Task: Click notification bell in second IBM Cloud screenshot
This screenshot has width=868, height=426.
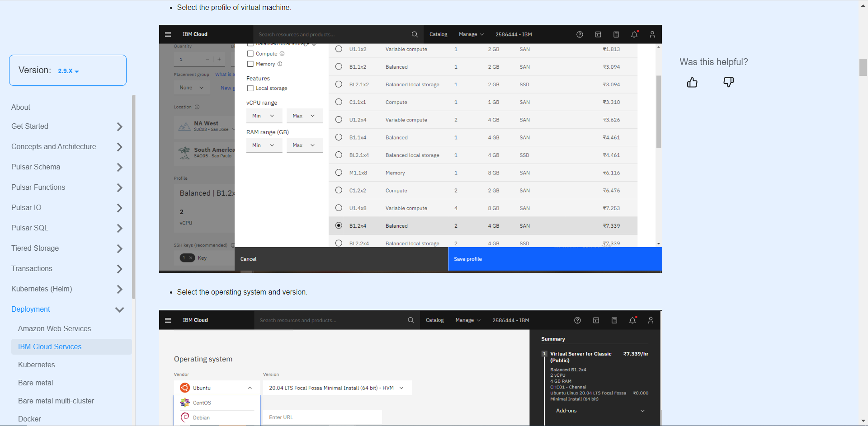Action: tap(632, 320)
